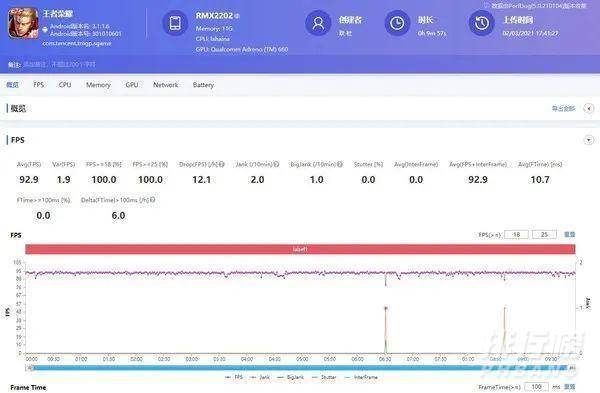Click the duration value 0h 9m 57s
This screenshot has width=600, height=393.
point(432,33)
